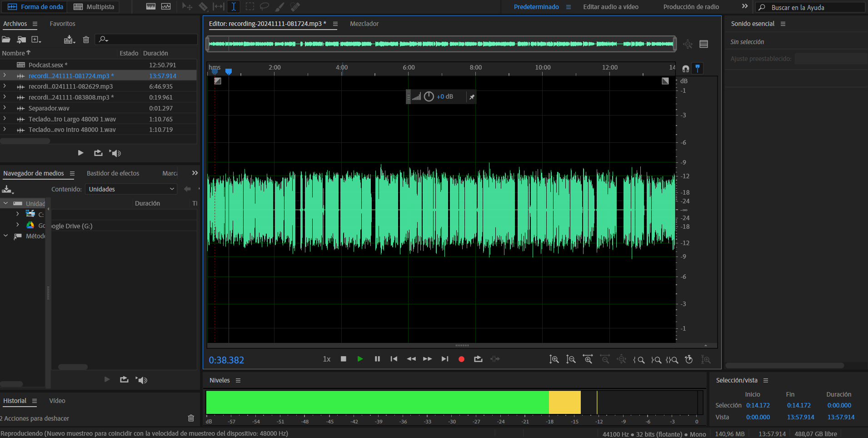Click the search field in Archivos panel

point(146,40)
